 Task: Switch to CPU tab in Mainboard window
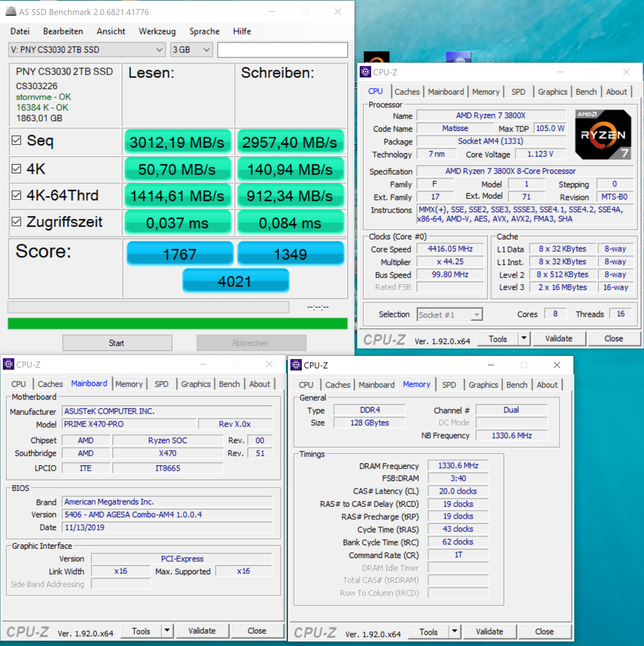[18, 384]
